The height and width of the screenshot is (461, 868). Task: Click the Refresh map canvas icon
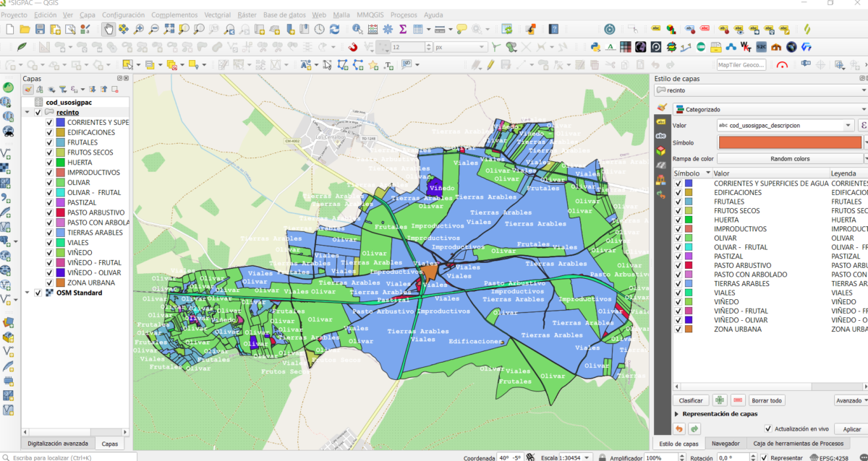coord(334,30)
